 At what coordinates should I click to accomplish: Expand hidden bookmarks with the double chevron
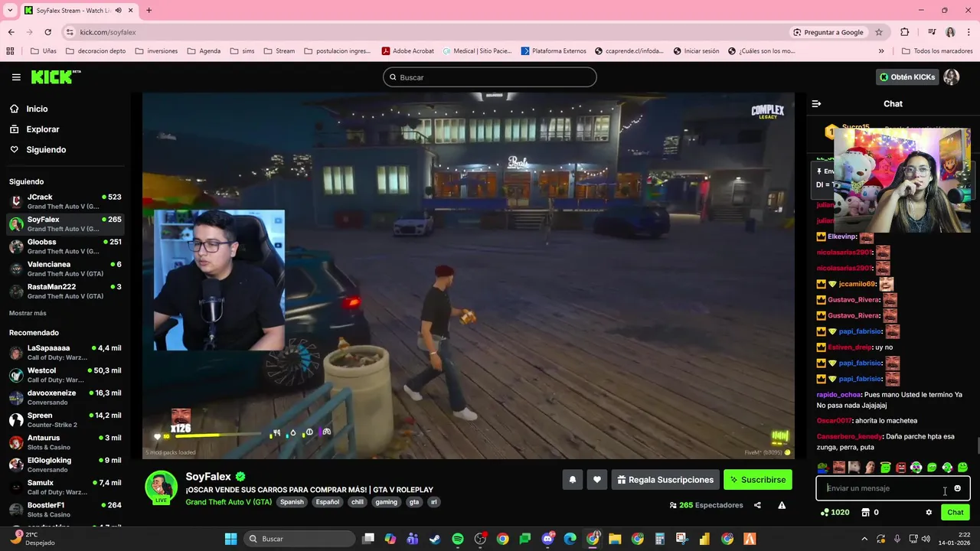click(881, 51)
